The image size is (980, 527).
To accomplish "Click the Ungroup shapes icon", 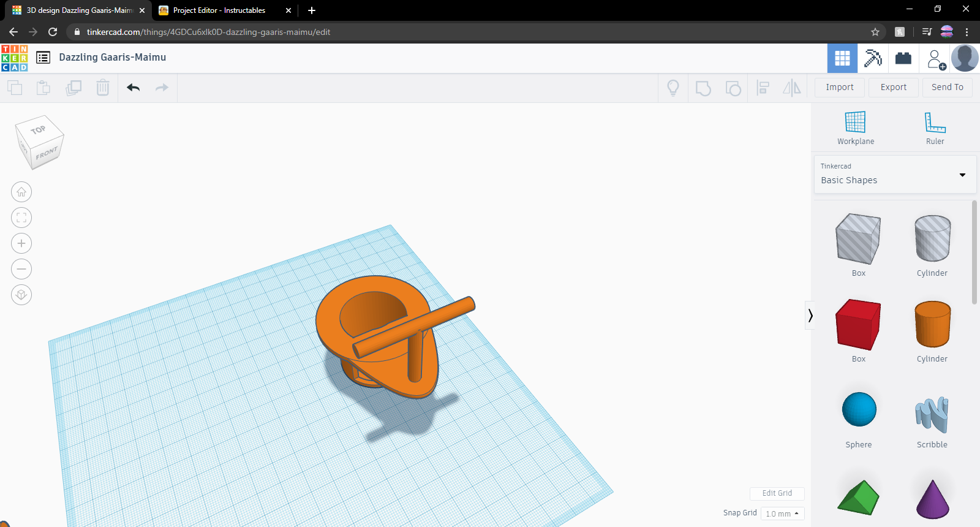I will 733,88.
